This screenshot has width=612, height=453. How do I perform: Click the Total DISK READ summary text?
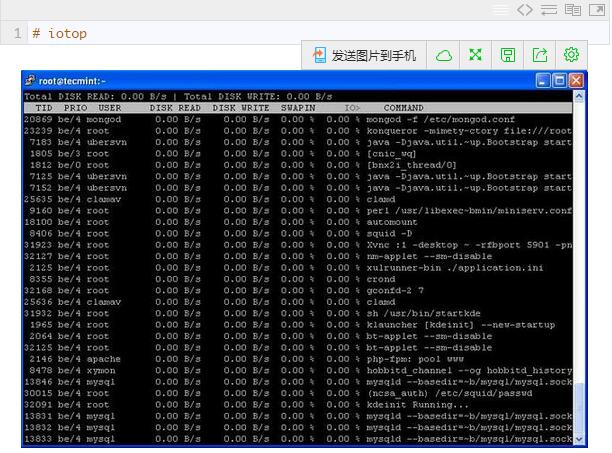tap(95, 96)
